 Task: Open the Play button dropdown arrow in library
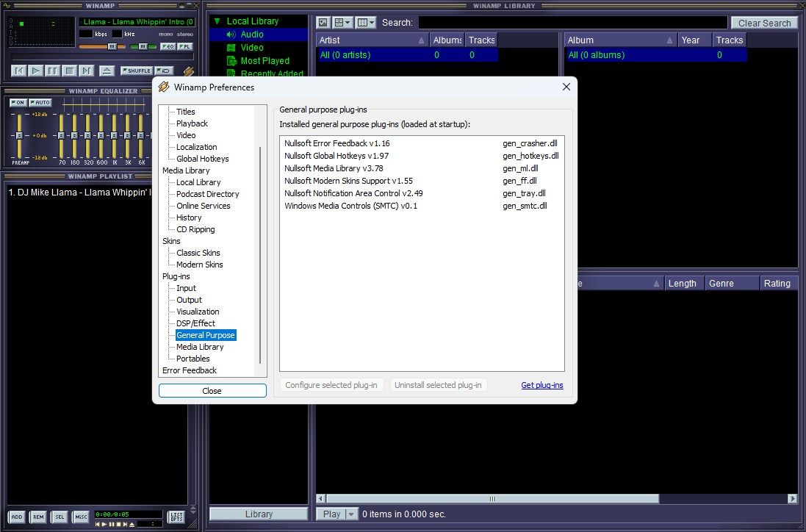(352, 514)
